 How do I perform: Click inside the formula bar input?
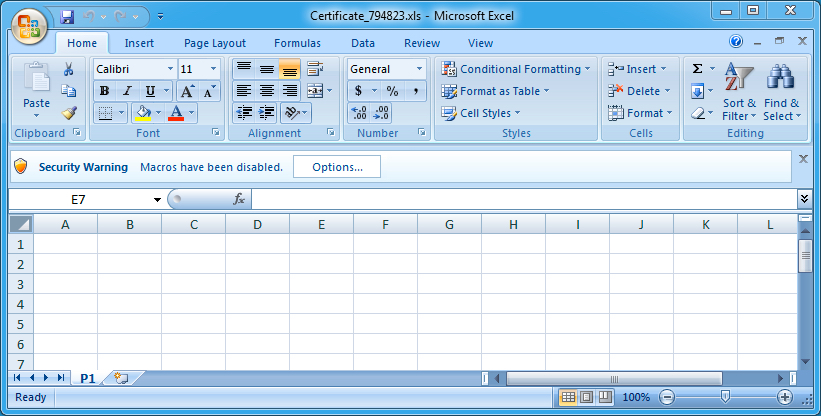coord(524,199)
